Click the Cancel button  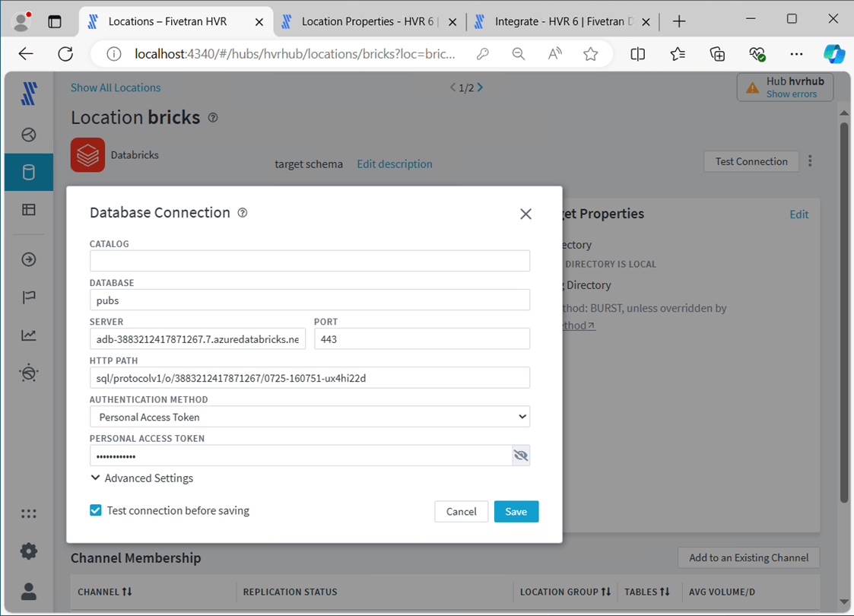coord(461,511)
